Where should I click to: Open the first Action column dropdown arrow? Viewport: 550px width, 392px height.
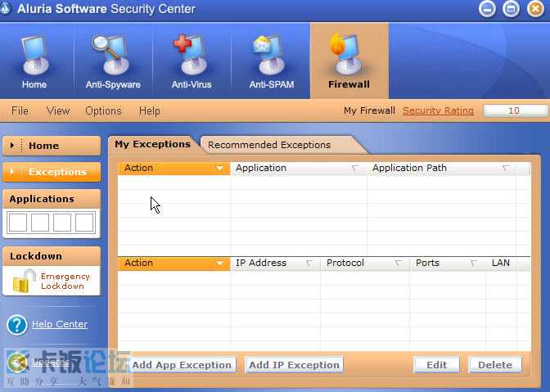pos(219,169)
